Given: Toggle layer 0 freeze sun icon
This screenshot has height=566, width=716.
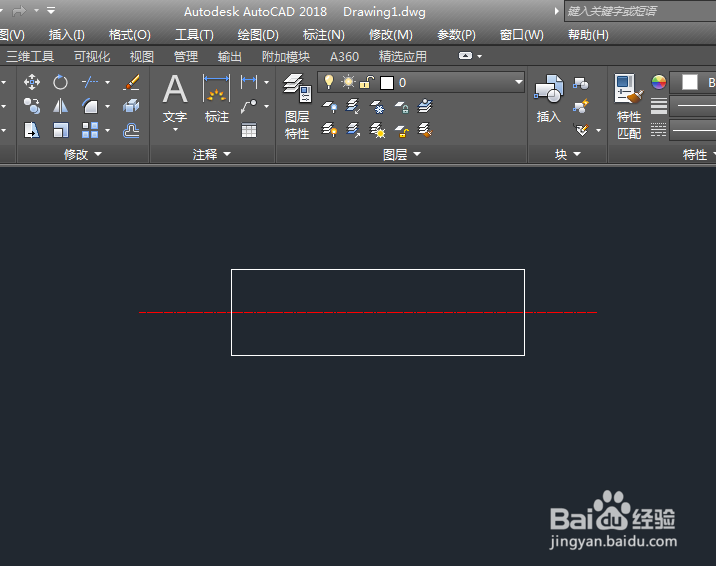Looking at the screenshot, I should coord(348,82).
